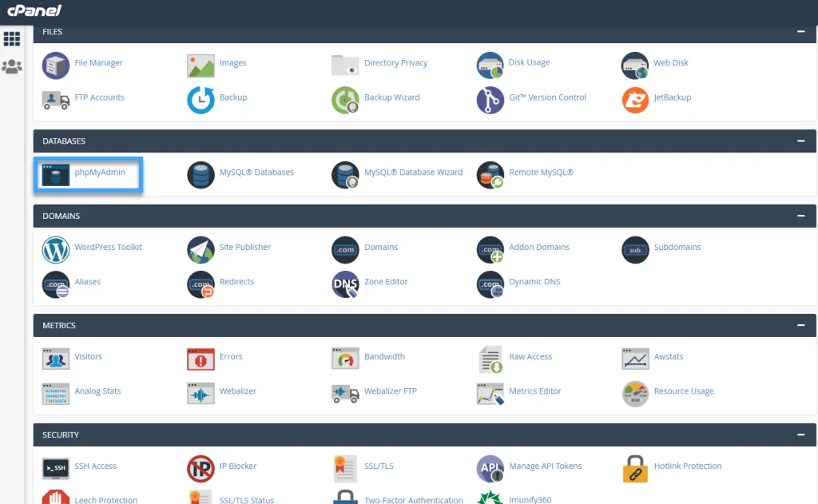
Task: Collapse the Databases section
Action: (800, 141)
